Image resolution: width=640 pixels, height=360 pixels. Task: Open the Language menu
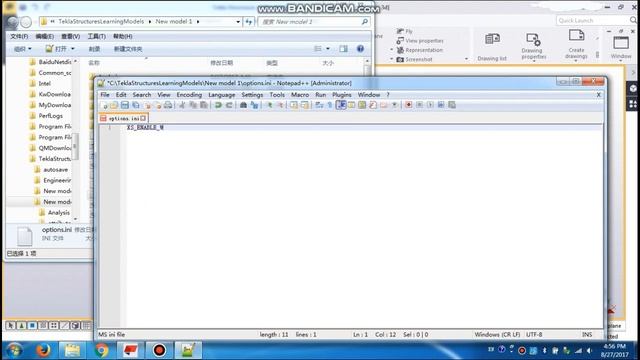tap(222, 95)
